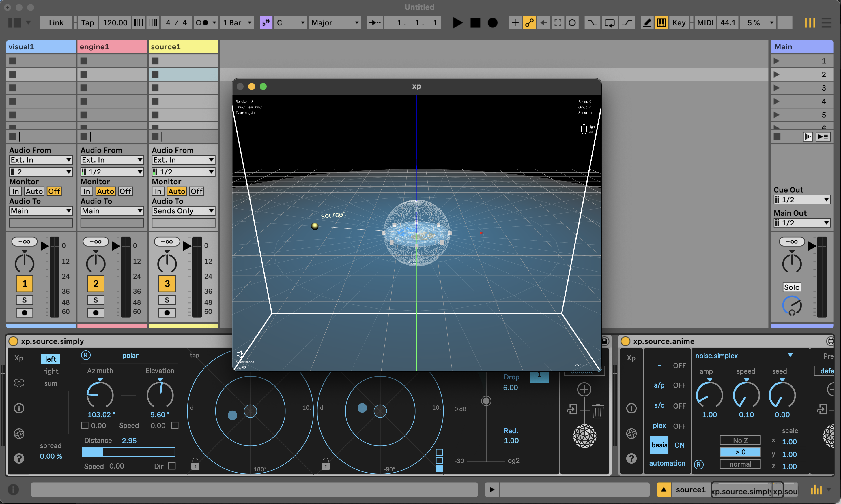Set visual1 Monitor to Auto
This screenshot has width=841, height=504.
[x=34, y=191]
